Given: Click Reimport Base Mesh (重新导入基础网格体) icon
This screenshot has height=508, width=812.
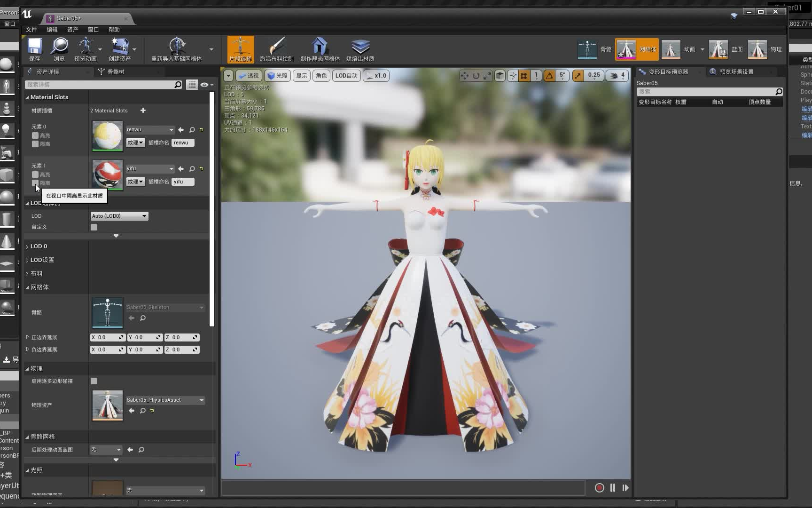Looking at the screenshot, I should tap(177, 49).
